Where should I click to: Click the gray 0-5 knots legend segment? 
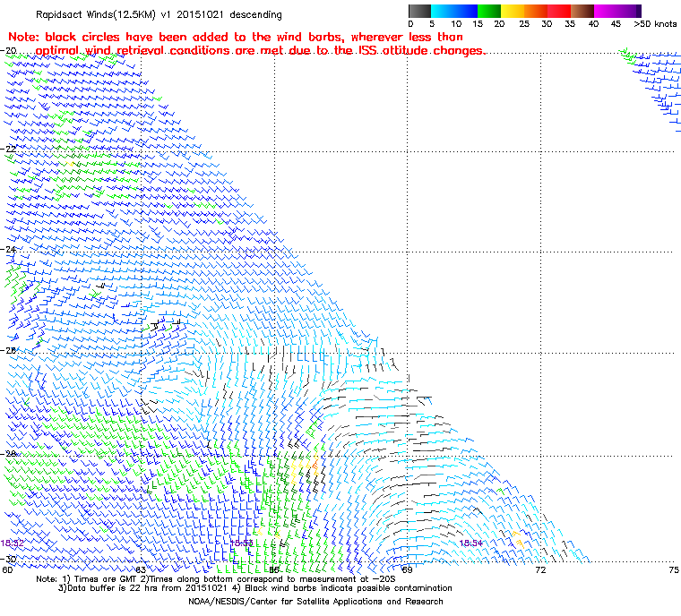[x=419, y=11]
